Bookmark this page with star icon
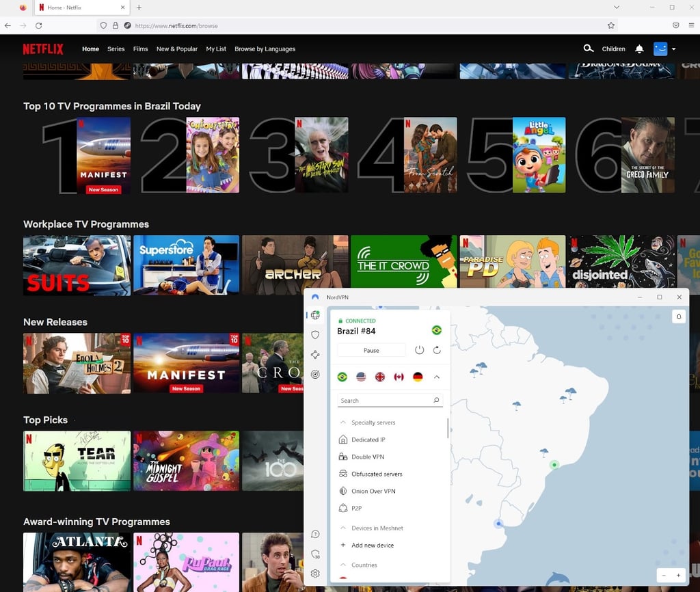 (611, 25)
